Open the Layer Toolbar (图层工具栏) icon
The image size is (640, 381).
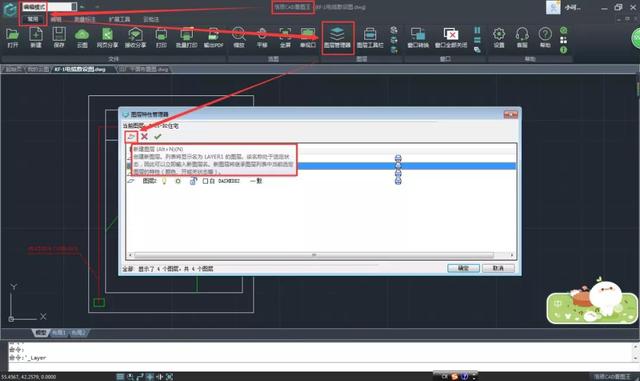click(x=370, y=37)
